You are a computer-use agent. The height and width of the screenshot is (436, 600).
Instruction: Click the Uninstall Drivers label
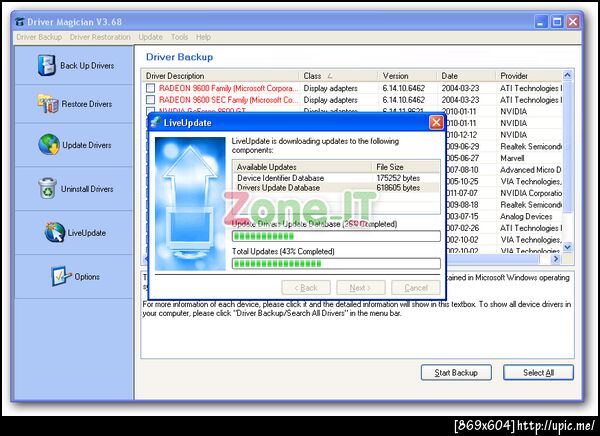click(87, 189)
